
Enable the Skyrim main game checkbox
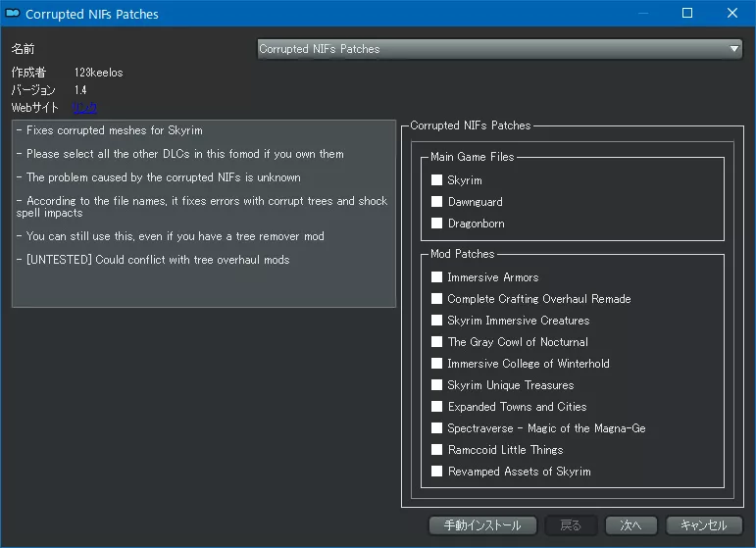pos(436,179)
